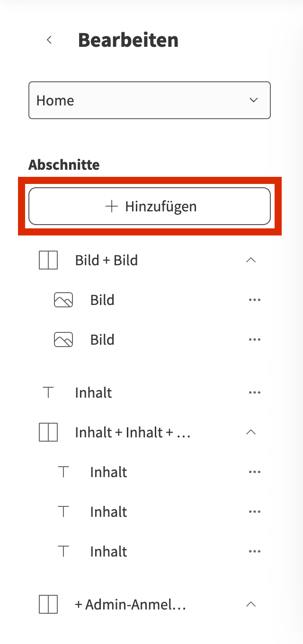Select the Bild + Bild section label
303x644 pixels.
click(x=107, y=260)
